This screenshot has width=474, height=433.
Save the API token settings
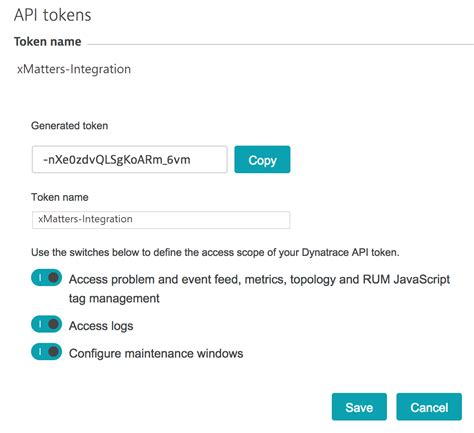[359, 407]
